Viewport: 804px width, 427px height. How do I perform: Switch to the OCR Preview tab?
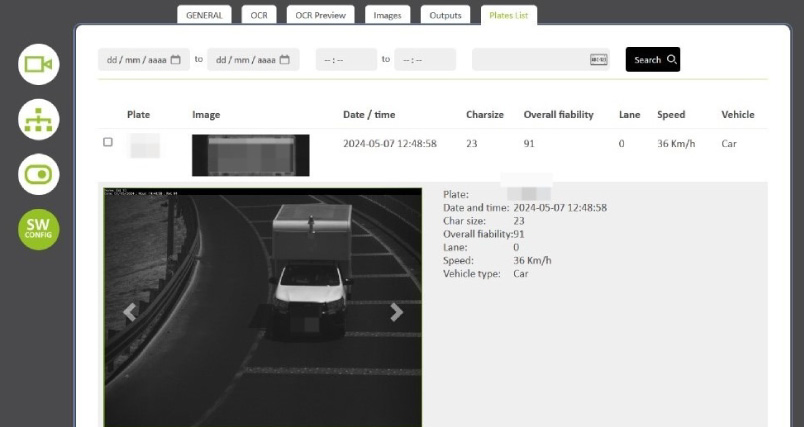tap(321, 15)
